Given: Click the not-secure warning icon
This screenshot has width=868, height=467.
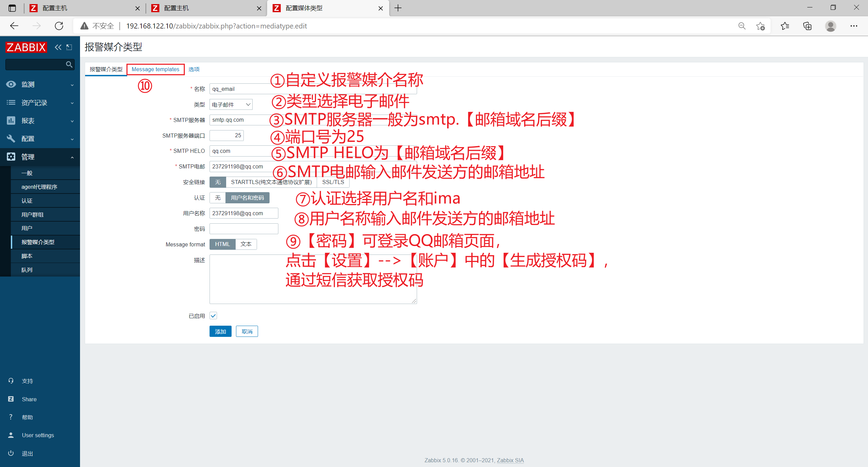Looking at the screenshot, I should tap(84, 26).
